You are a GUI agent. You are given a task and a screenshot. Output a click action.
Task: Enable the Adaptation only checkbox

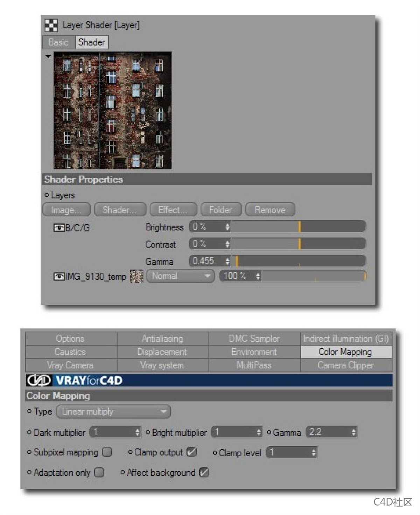click(99, 472)
